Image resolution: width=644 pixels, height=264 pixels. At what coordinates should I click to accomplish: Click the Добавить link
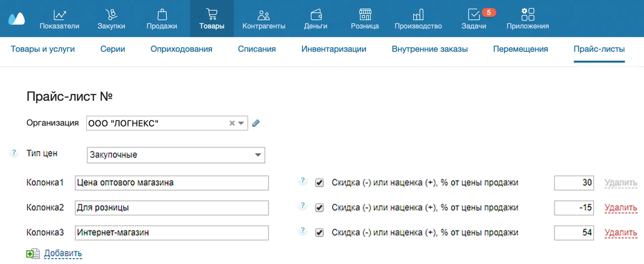coord(63,253)
